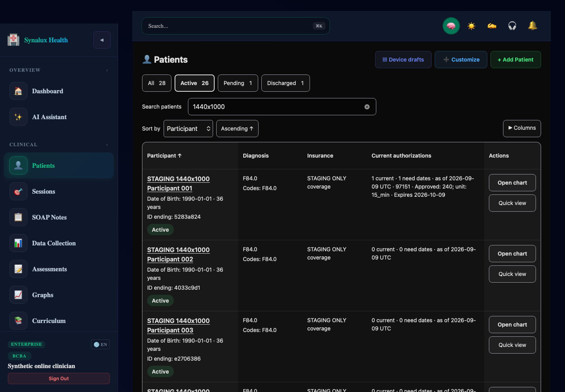Switch to the Pending tab
The width and height of the screenshot is (565, 392).
238,83
